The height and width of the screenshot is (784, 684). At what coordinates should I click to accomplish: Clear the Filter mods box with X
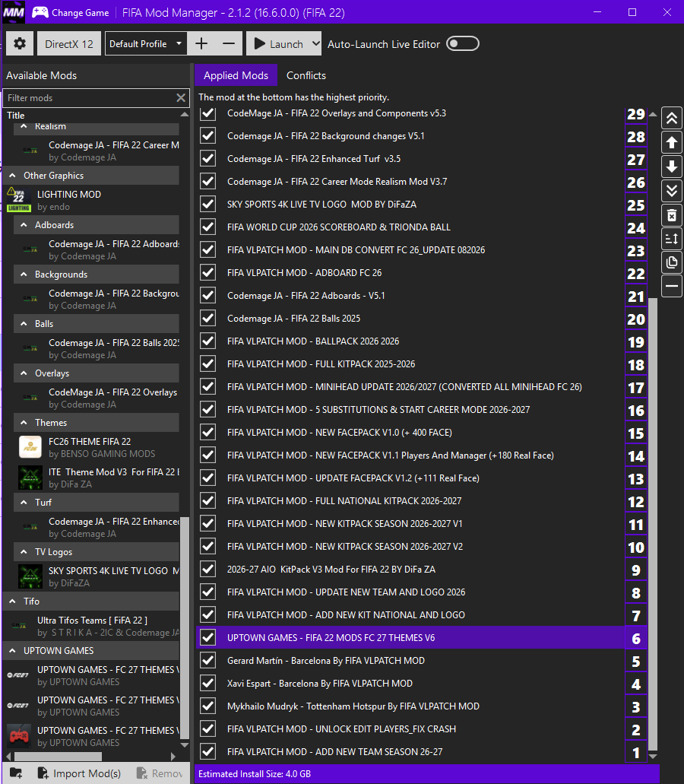click(x=181, y=98)
